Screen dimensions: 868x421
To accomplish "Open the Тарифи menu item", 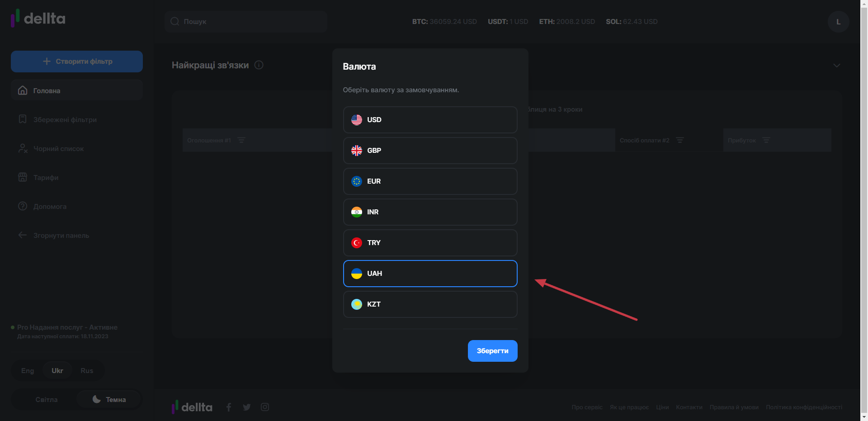I will click(x=46, y=178).
